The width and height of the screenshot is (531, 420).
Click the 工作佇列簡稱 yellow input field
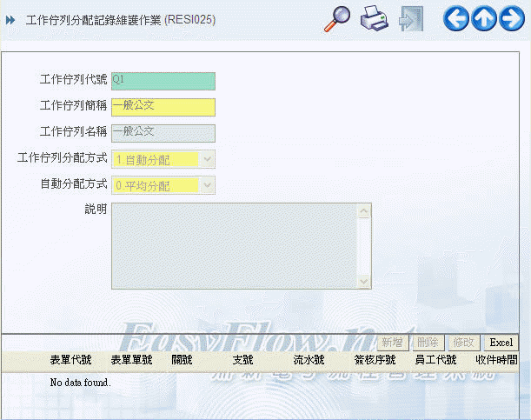(x=163, y=107)
